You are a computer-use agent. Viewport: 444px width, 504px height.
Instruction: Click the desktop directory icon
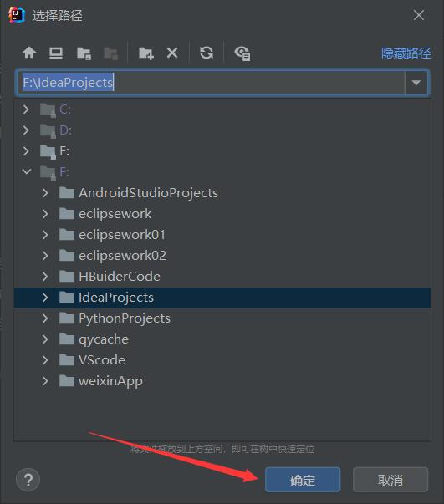click(x=56, y=53)
